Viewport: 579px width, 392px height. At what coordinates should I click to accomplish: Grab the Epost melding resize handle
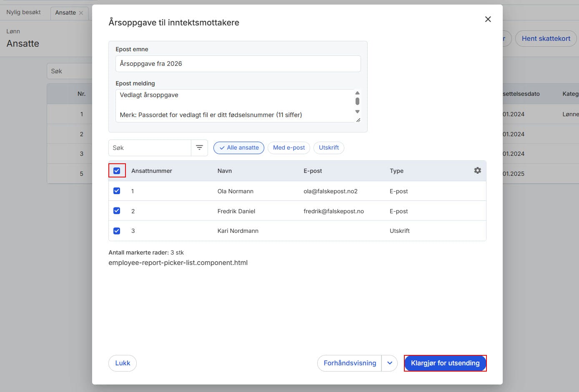click(358, 120)
